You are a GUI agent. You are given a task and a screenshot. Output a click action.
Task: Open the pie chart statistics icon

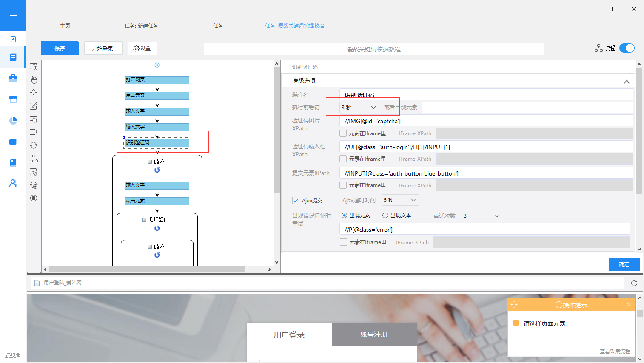click(x=13, y=121)
